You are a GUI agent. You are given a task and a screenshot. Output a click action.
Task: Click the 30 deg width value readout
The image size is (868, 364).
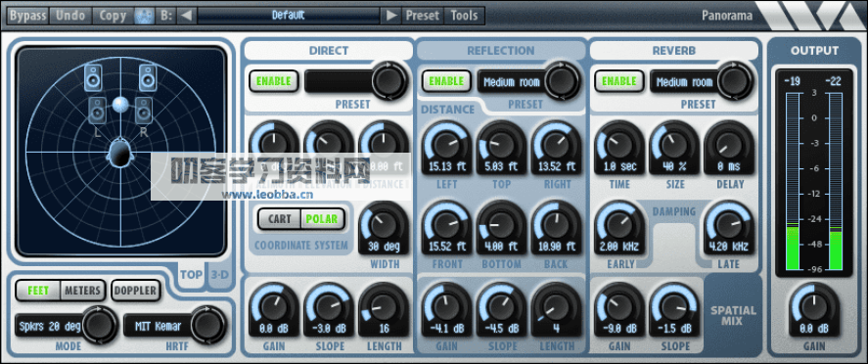pos(384,248)
